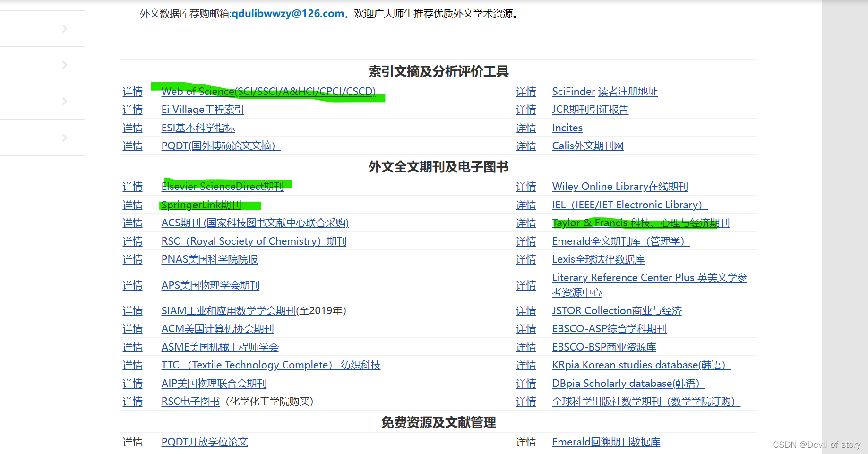This screenshot has width=868, height=454.
Task: Open Calis外文期刊网 link
Action: click(588, 146)
